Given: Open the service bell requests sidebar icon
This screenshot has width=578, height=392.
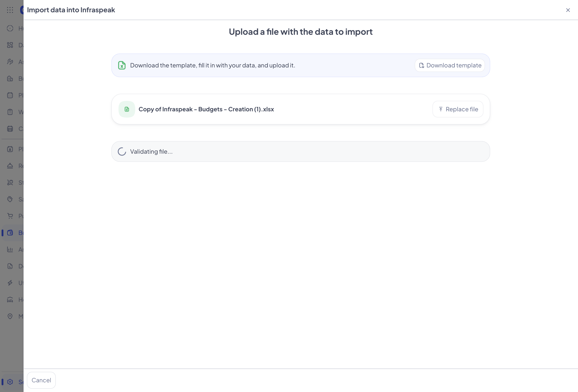Looking at the screenshot, I should (10, 166).
